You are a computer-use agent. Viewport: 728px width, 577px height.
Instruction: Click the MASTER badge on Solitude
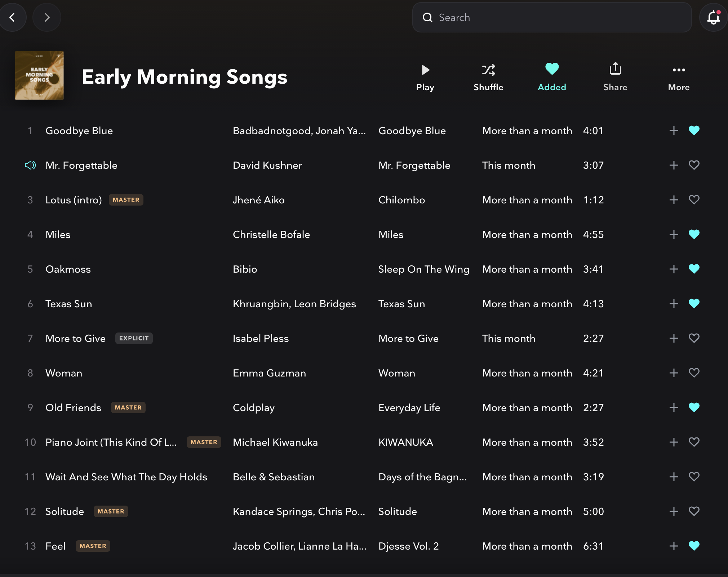tap(111, 511)
